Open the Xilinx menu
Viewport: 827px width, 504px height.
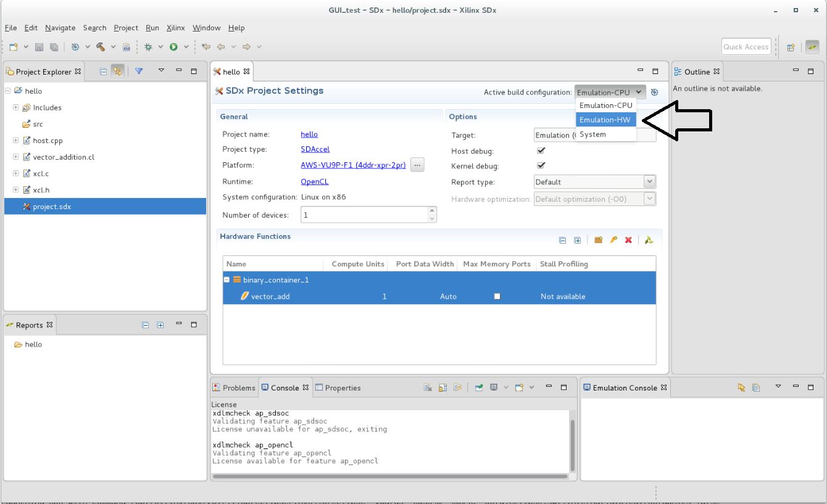click(176, 28)
